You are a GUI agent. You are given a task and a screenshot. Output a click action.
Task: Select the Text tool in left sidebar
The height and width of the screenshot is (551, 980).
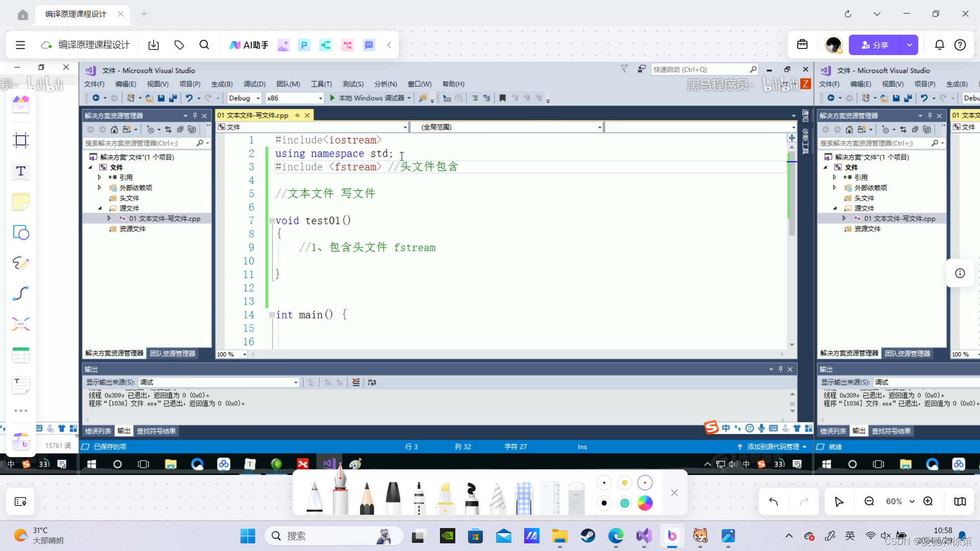pyautogui.click(x=21, y=171)
